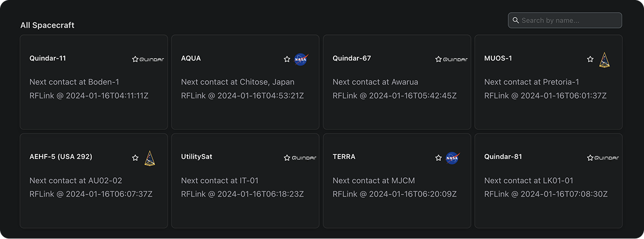Click the Space Force emblem on AEHF-5
The height and width of the screenshot is (239, 644).
150,158
